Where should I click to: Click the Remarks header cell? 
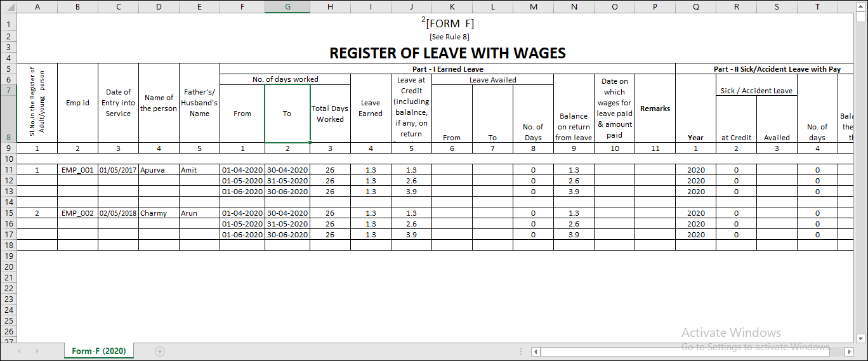[x=655, y=108]
